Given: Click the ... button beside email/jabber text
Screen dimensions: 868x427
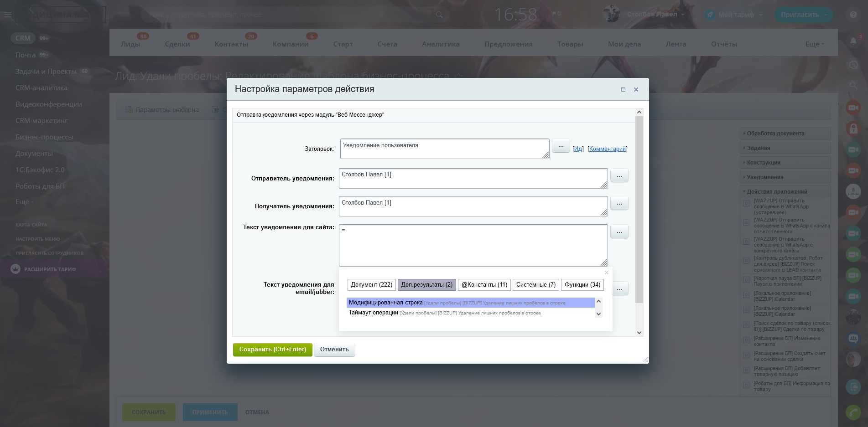Looking at the screenshot, I should (619, 288).
